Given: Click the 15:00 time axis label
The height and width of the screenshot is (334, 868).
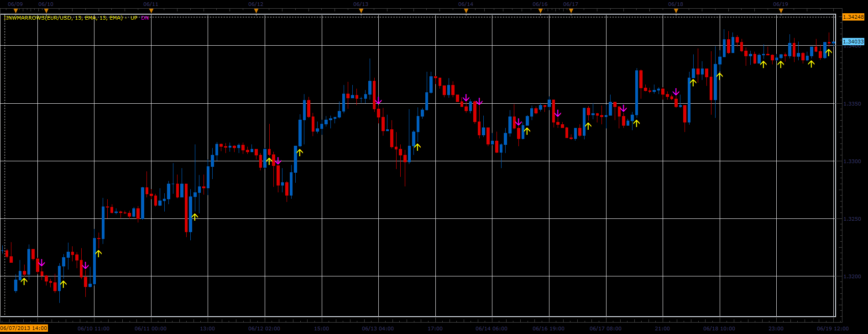Looking at the screenshot, I should tap(321, 329).
